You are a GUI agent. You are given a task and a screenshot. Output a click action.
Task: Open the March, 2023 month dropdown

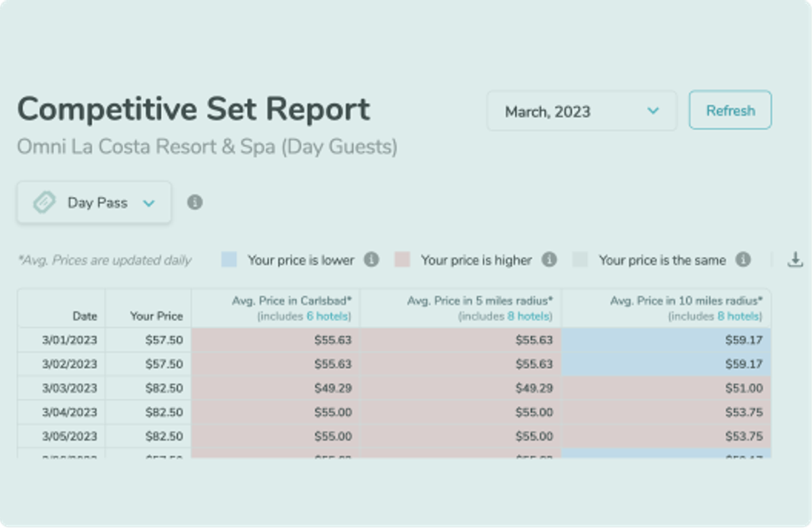coord(582,110)
